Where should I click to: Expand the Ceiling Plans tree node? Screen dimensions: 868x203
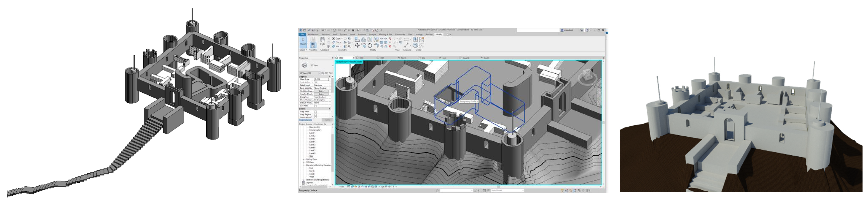pyautogui.click(x=304, y=160)
